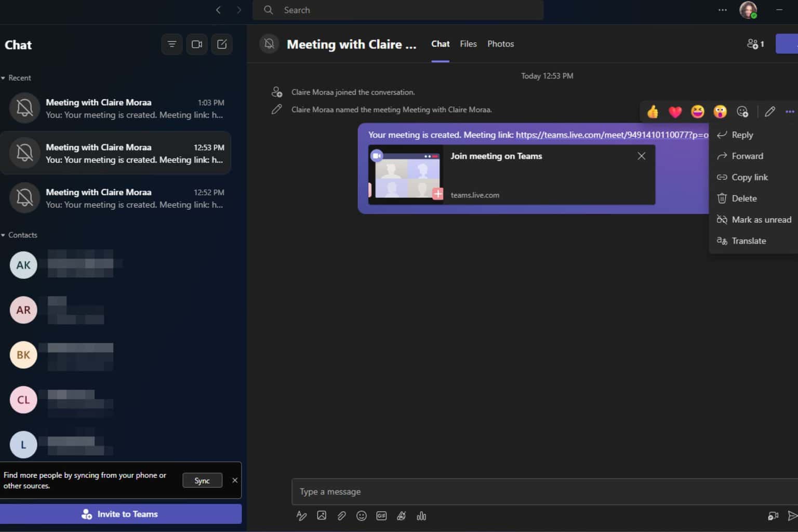Click 'Claire Moraa joined the conversation' notice
The image size is (798, 532).
353,92
